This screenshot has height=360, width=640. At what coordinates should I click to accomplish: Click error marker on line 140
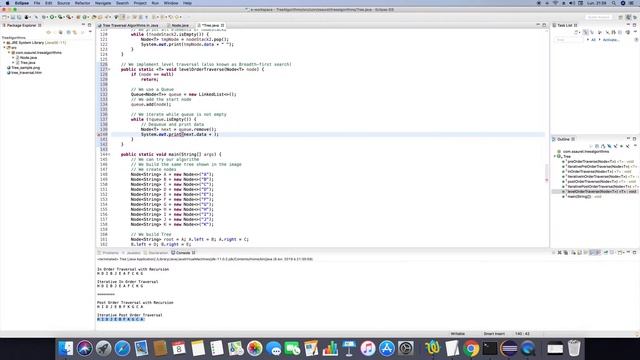click(x=98, y=134)
